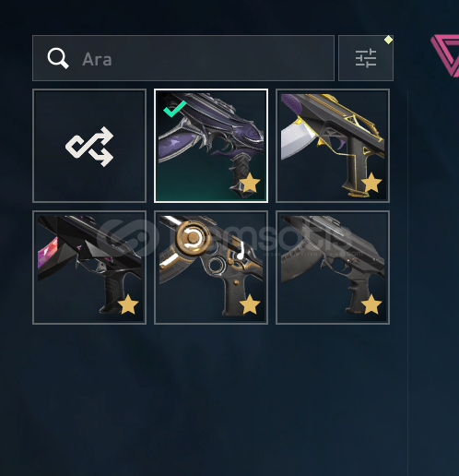Pick the black skin with pink crystal
This screenshot has width=459, height=476.
click(89, 268)
